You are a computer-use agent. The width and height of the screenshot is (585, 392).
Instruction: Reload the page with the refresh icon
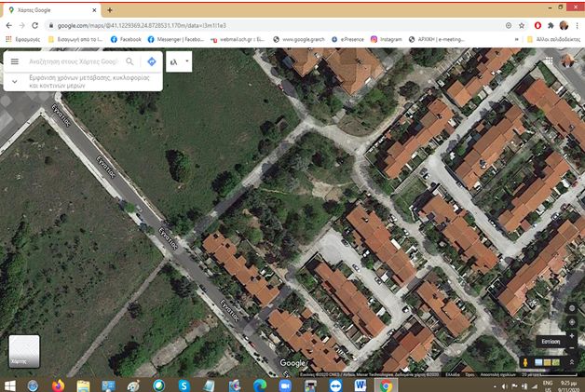click(x=34, y=25)
